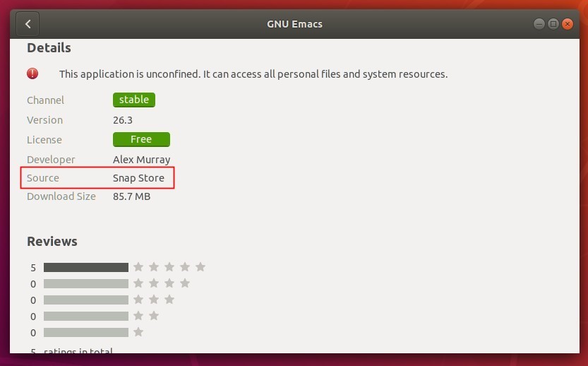The image size is (588, 366).
Task: Click the 2-star rating bar
Action: click(x=86, y=316)
